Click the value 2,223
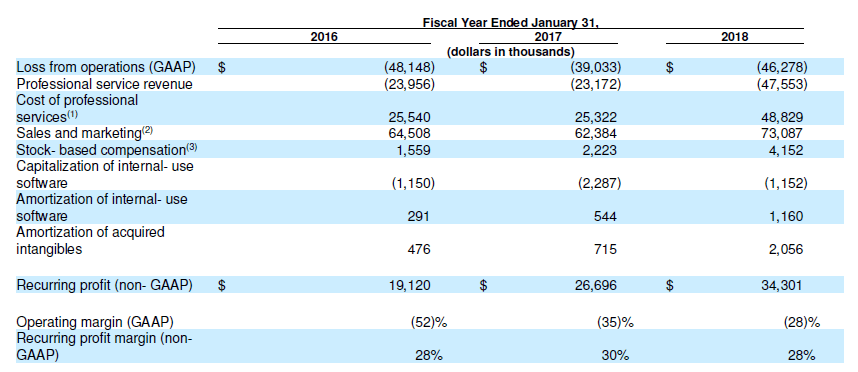Screen dimensions: 858x372 point(601,150)
